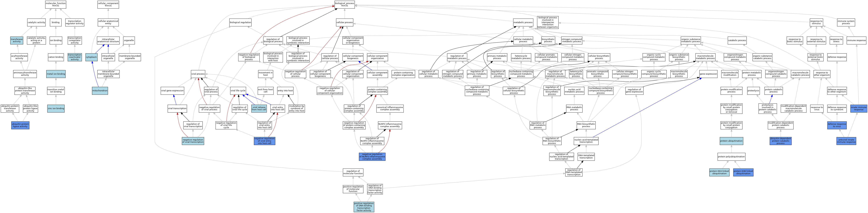Screen dimensions: 868x213
Task: Click the 'DNA-templated transcription' node
Action: [x=586, y=157]
